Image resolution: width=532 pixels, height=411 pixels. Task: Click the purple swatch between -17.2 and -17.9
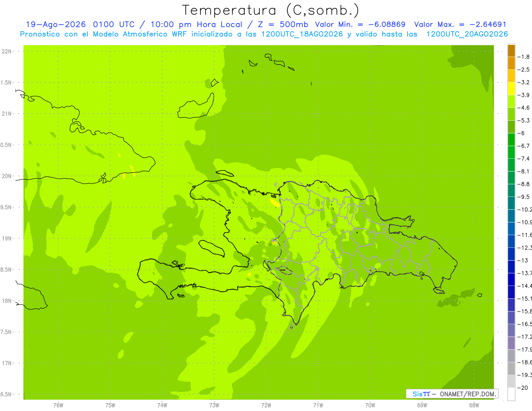[511, 343]
